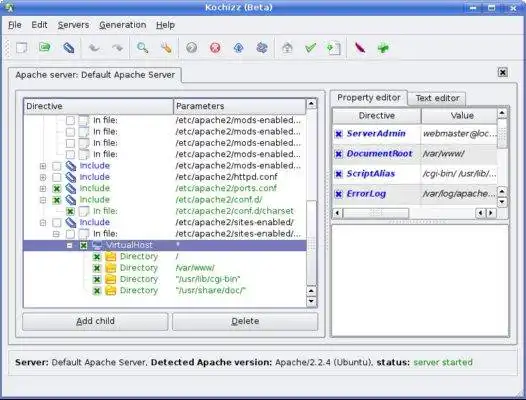Click the green checkmark toolbar icon
Screen dimensions: 526x400
pos(311,48)
